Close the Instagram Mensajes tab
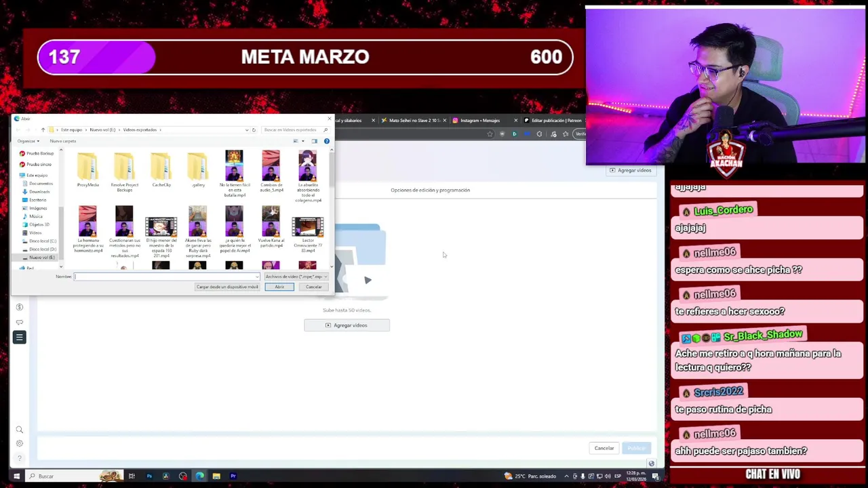Viewport: 868px width, 488px height. tap(516, 121)
